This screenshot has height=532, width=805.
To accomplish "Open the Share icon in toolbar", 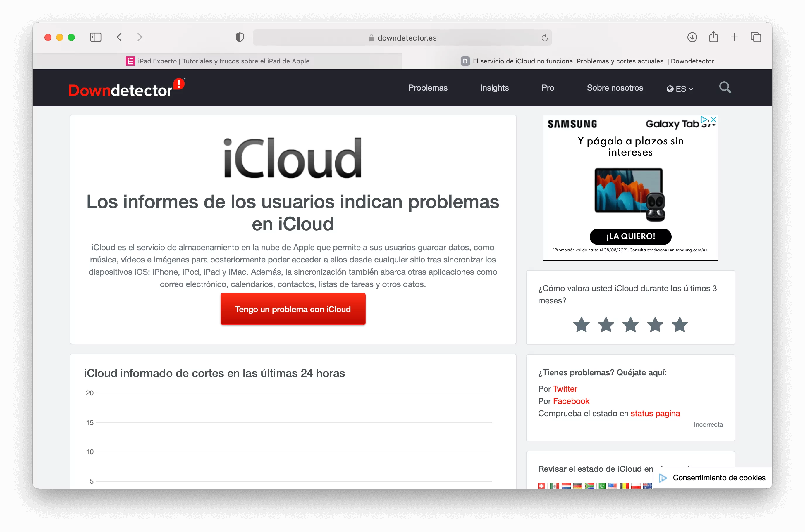I will (713, 37).
